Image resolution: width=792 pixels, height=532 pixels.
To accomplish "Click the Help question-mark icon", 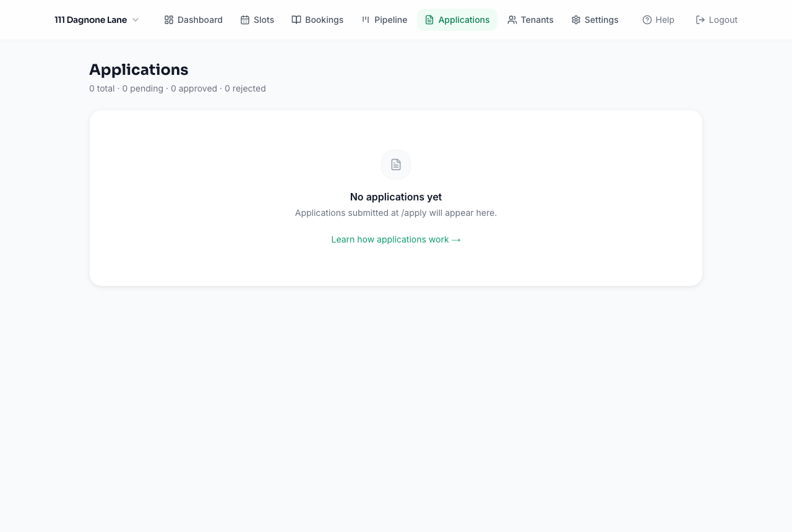I will (x=647, y=20).
